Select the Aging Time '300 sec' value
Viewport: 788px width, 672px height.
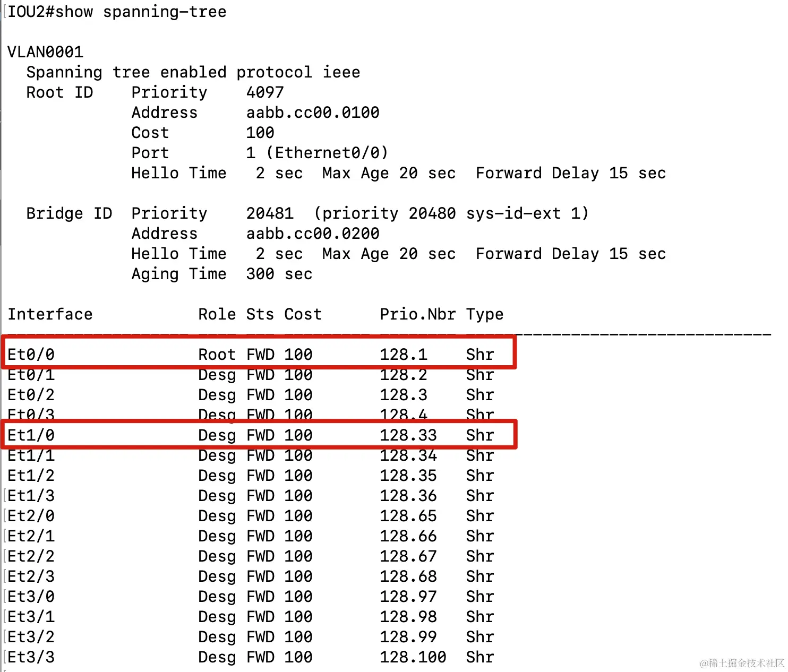point(279,274)
